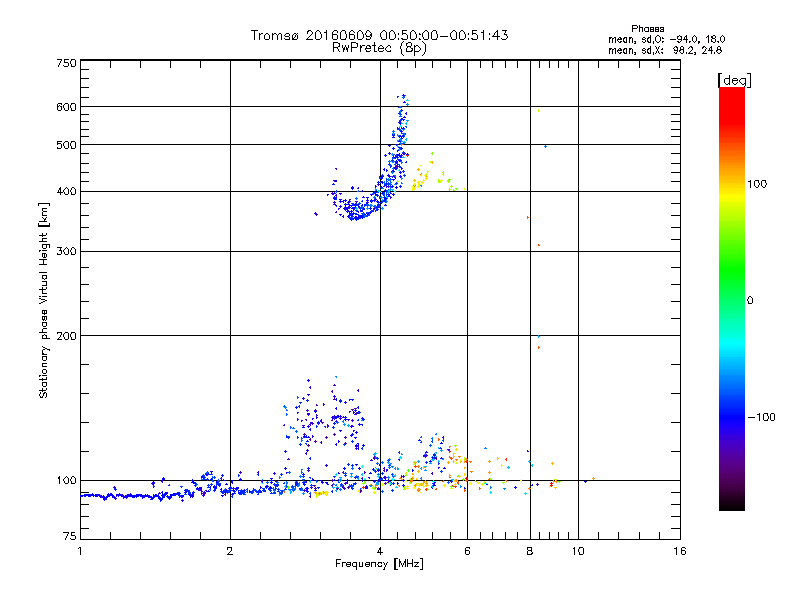Select the 'RwPretec (8p)' subtitle
Screen dimensions: 800x600
click(x=379, y=48)
